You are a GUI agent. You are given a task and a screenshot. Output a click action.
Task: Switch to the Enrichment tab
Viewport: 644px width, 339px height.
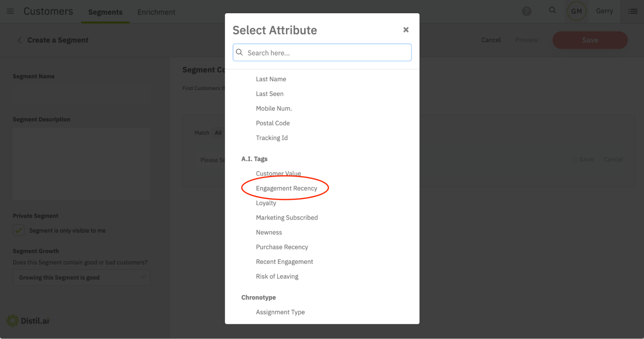click(x=156, y=12)
